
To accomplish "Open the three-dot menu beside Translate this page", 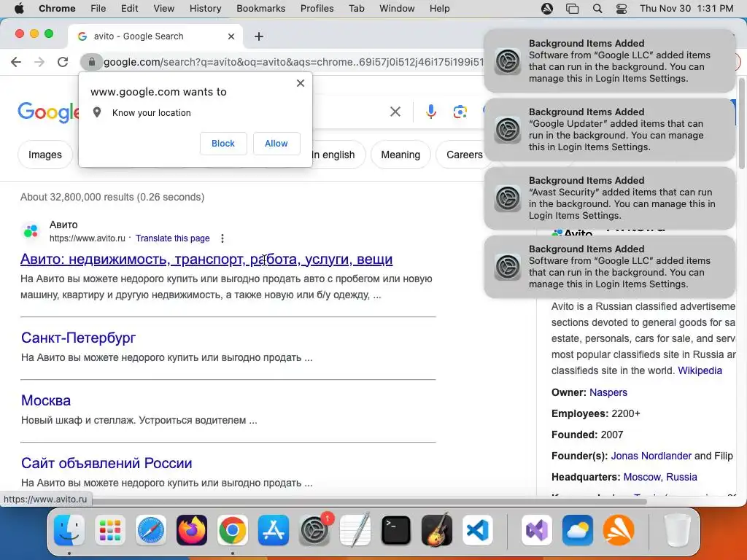I will [222, 238].
